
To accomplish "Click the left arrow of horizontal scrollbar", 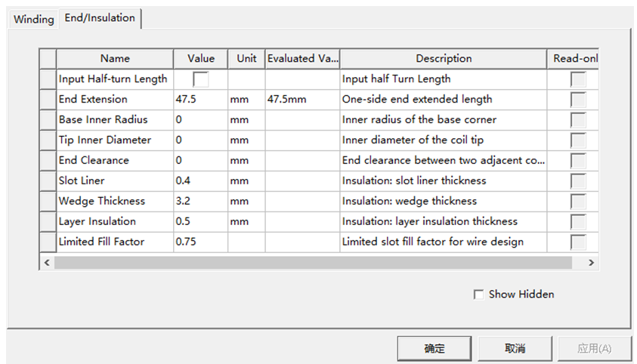I will click(x=47, y=263).
